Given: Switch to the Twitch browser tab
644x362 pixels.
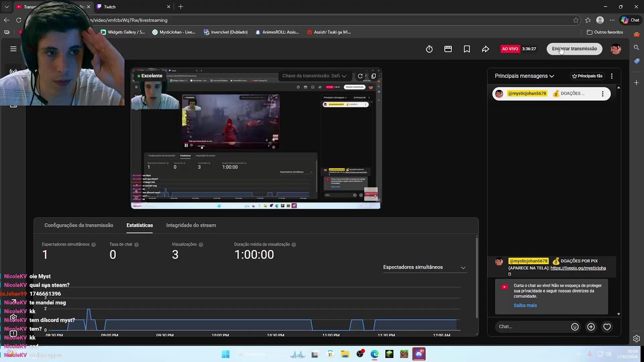Looking at the screenshot, I should [x=133, y=7].
